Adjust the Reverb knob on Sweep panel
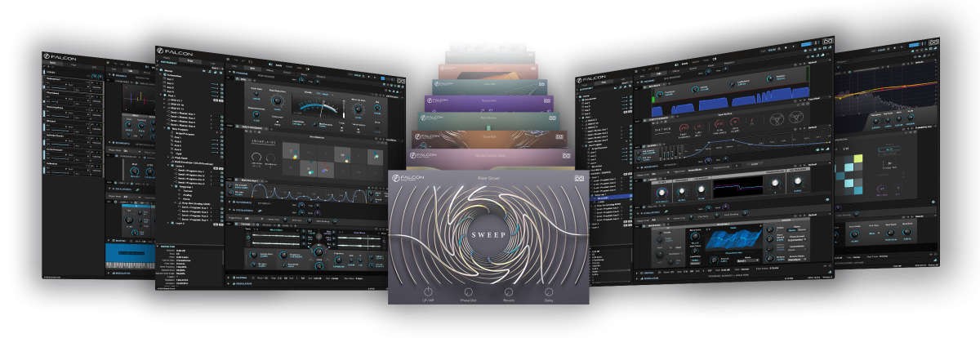This screenshot has width=980, height=338. (509, 291)
